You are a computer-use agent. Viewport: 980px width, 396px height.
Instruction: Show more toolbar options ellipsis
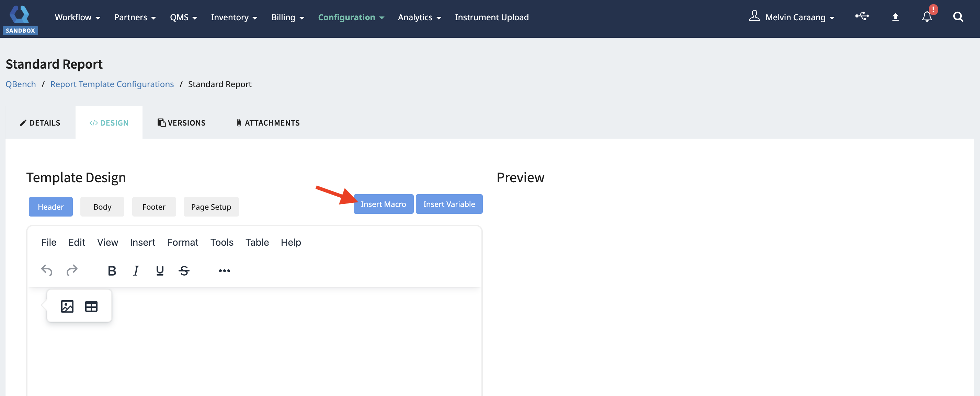pos(225,271)
